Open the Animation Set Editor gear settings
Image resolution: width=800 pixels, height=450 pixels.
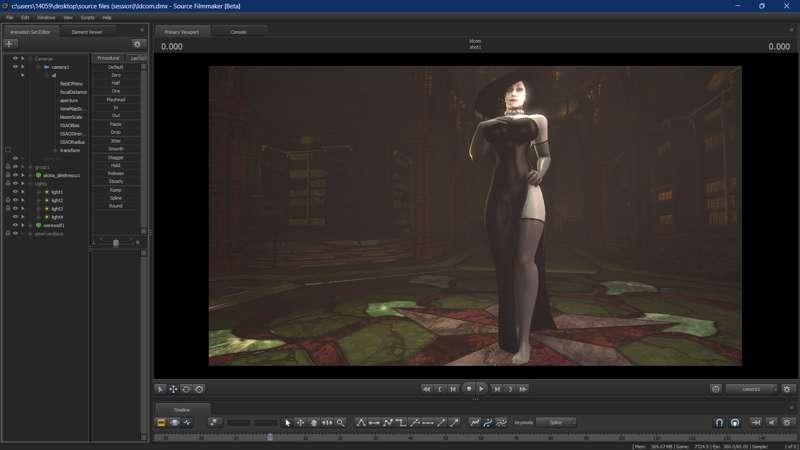[137, 44]
